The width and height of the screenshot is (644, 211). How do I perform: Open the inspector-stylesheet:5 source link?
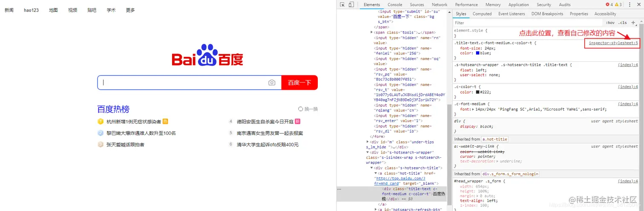(x=613, y=43)
